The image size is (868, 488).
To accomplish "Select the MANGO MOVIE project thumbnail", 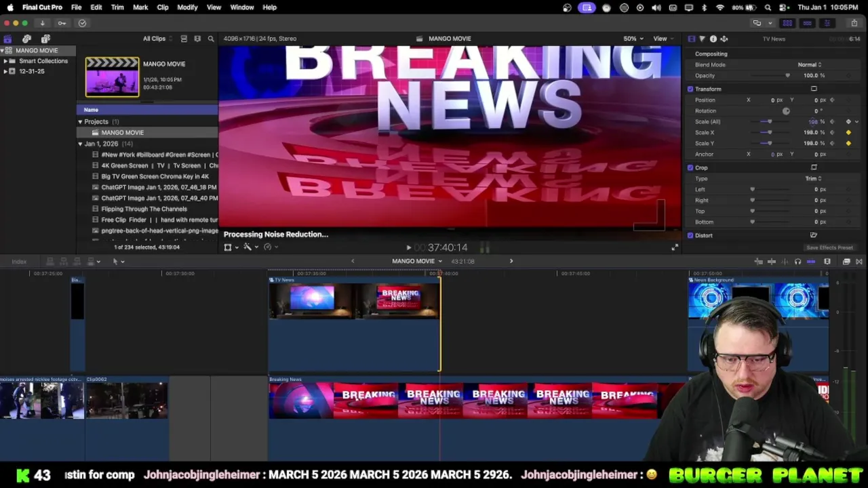I will point(112,77).
